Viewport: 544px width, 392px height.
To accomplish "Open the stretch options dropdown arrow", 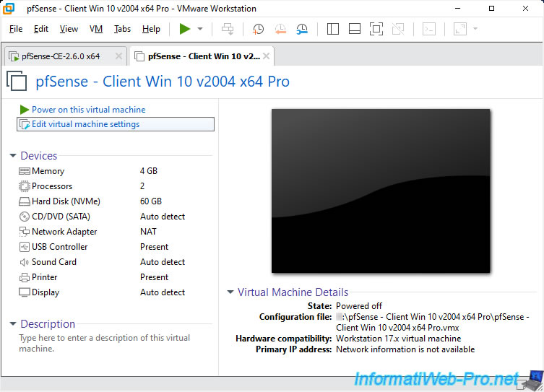I will 475,29.
